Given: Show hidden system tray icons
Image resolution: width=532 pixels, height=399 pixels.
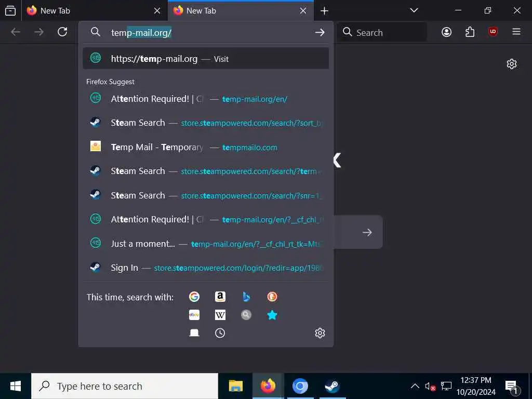Looking at the screenshot, I should 415,386.
